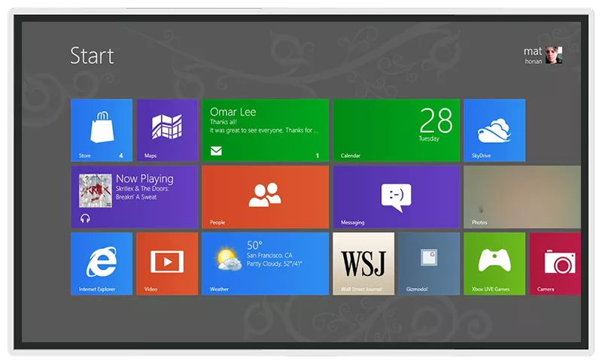This screenshot has width=602, height=364.
Task: Open Internet Explorer tile
Action: click(101, 263)
